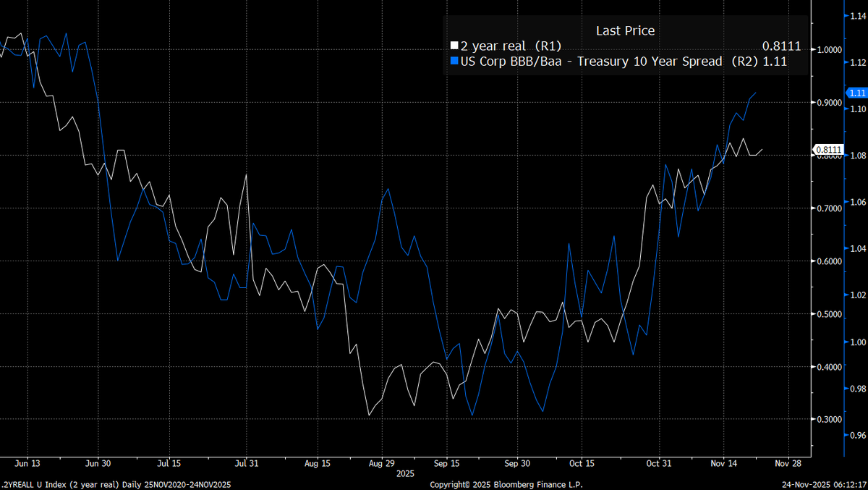Click the Jun 13 date label

pos(27,464)
